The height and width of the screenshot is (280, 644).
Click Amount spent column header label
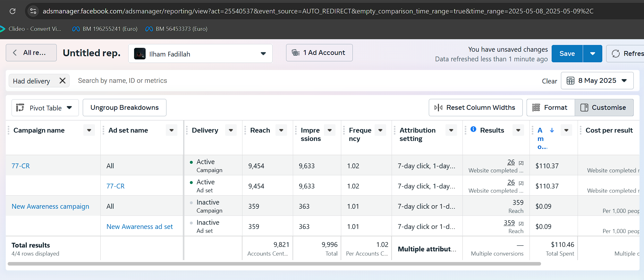542,138
